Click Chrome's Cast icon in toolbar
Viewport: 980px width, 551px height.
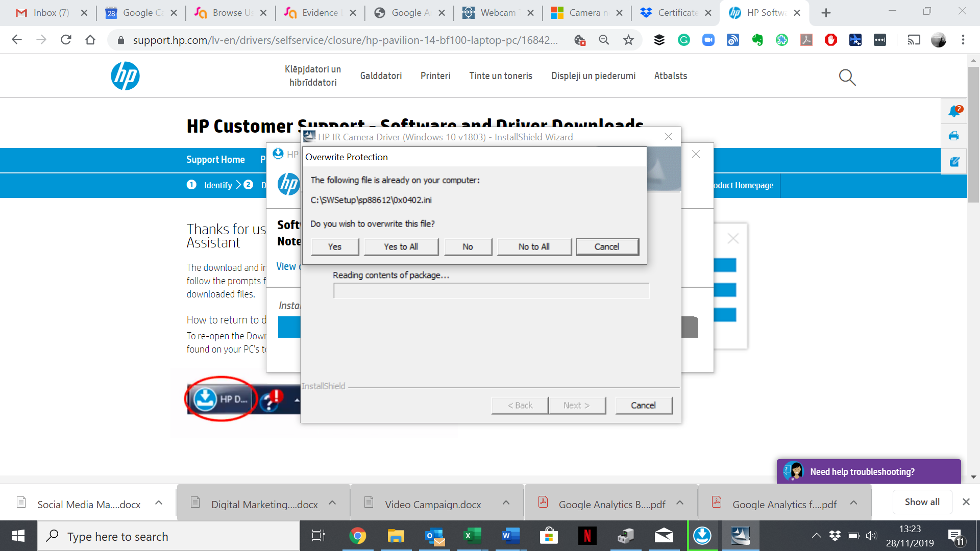pyautogui.click(x=913, y=40)
